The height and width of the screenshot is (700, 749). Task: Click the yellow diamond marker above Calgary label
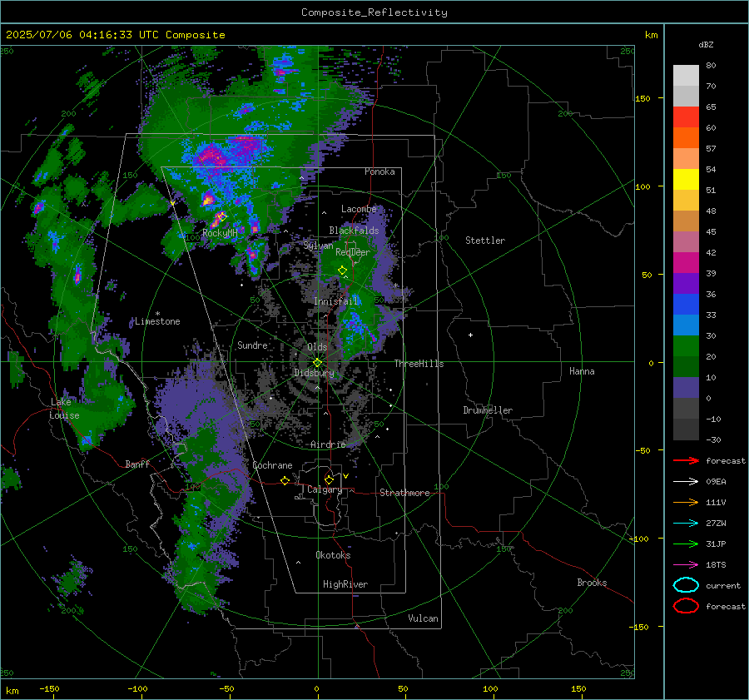tap(329, 479)
